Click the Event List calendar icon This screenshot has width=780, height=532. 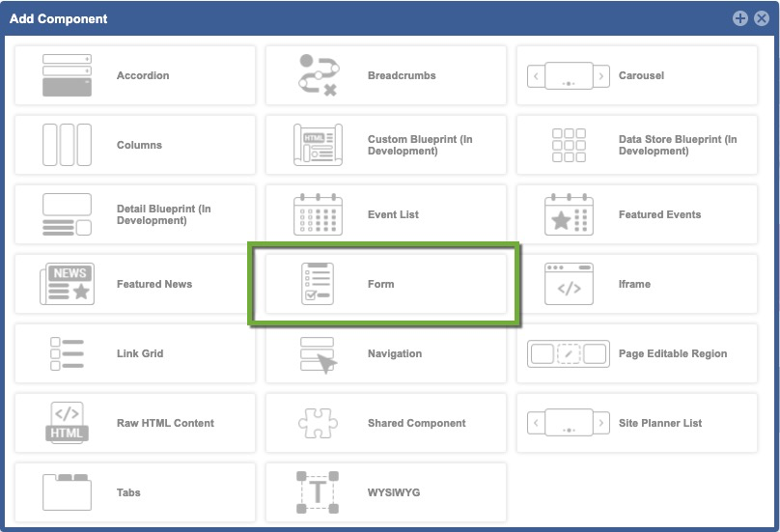click(318, 214)
